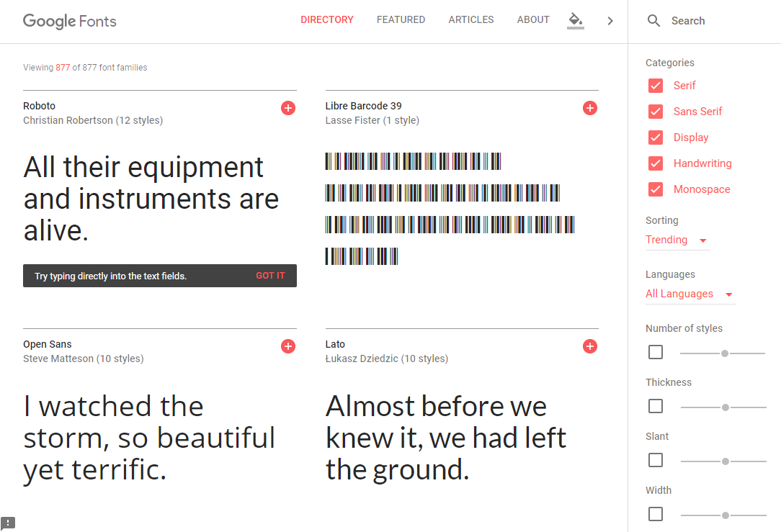Click 'Christian Robertson (12 styles)' text
Image resolution: width=781 pixels, height=532 pixels.
coord(93,120)
